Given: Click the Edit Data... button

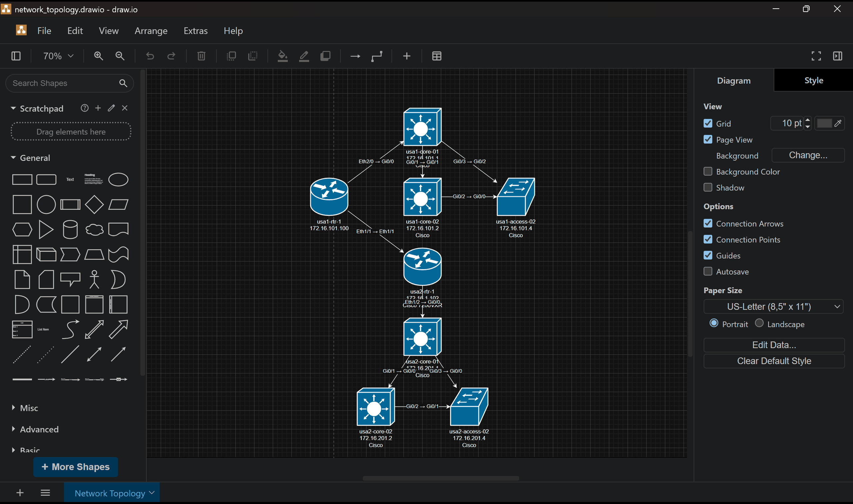Looking at the screenshot, I should click(774, 345).
